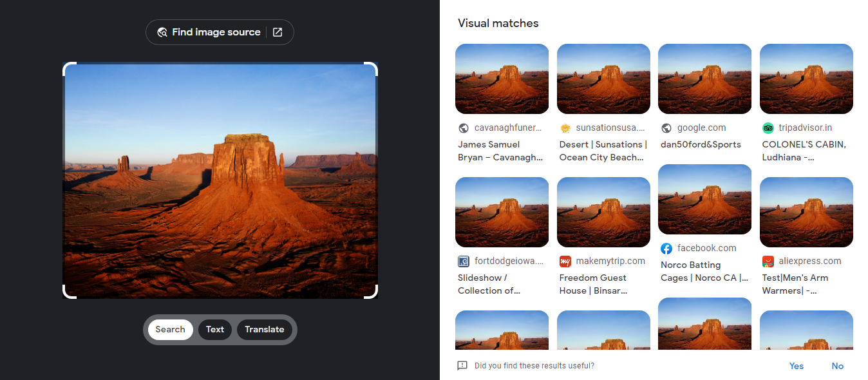Open the sunsationsusa thumbnail result
The image size is (868, 380).
point(603,79)
